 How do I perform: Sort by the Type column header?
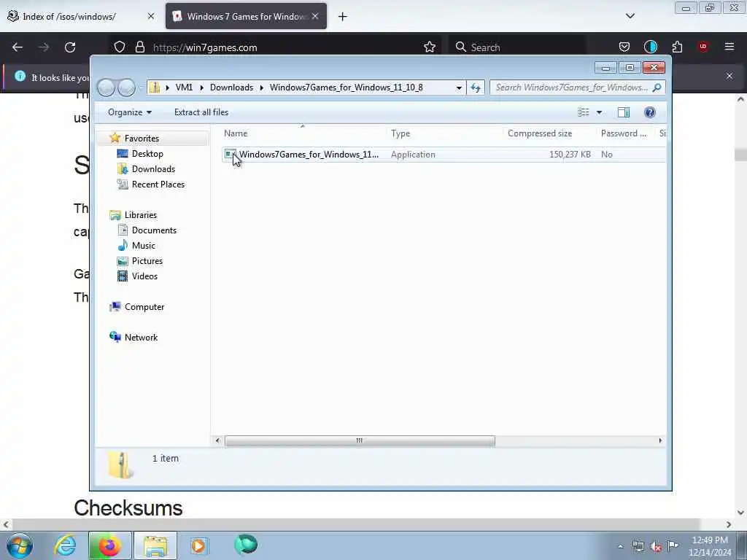pos(400,133)
